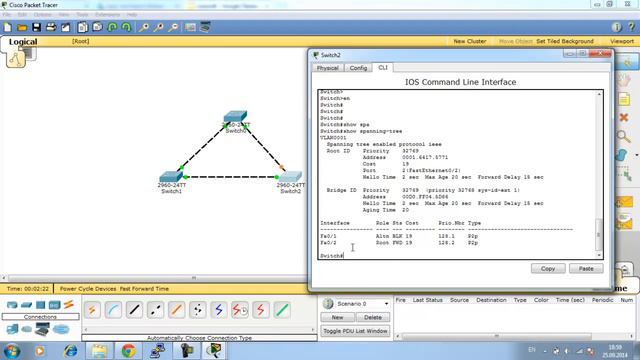
Task: Click the Copy button in CLI
Action: [548, 269]
